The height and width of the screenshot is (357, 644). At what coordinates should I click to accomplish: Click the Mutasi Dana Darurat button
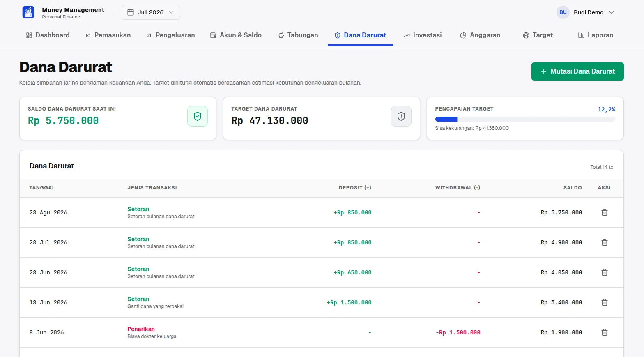[x=577, y=71]
